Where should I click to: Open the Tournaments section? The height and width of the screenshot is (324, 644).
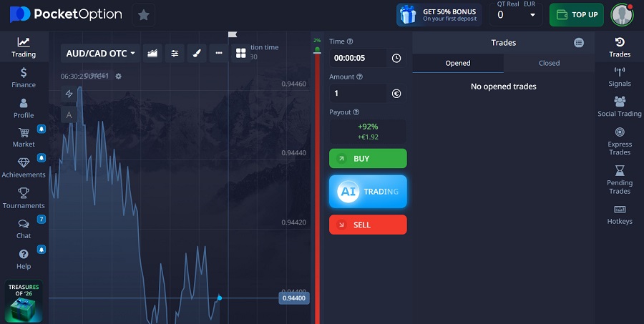pos(24,198)
